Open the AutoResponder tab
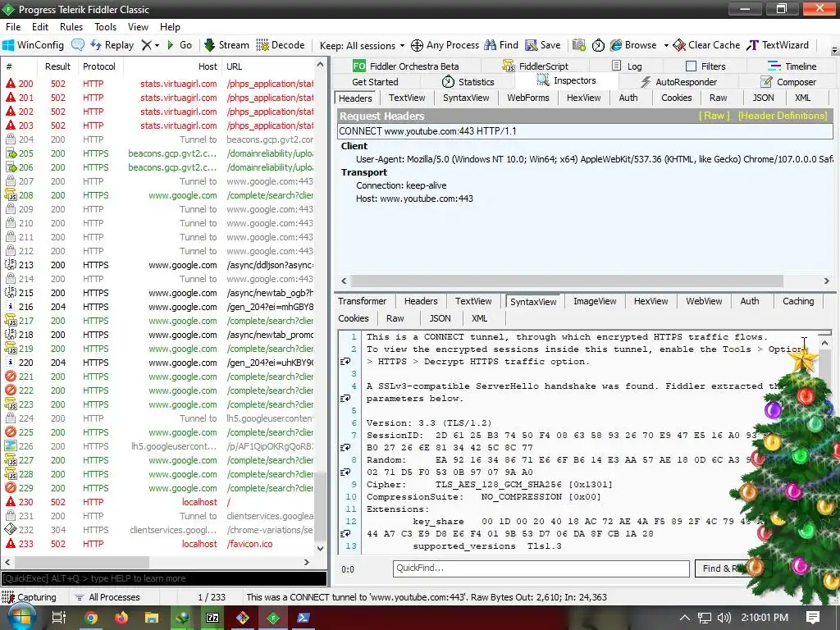The image size is (840, 630). click(x=678, y=82)
